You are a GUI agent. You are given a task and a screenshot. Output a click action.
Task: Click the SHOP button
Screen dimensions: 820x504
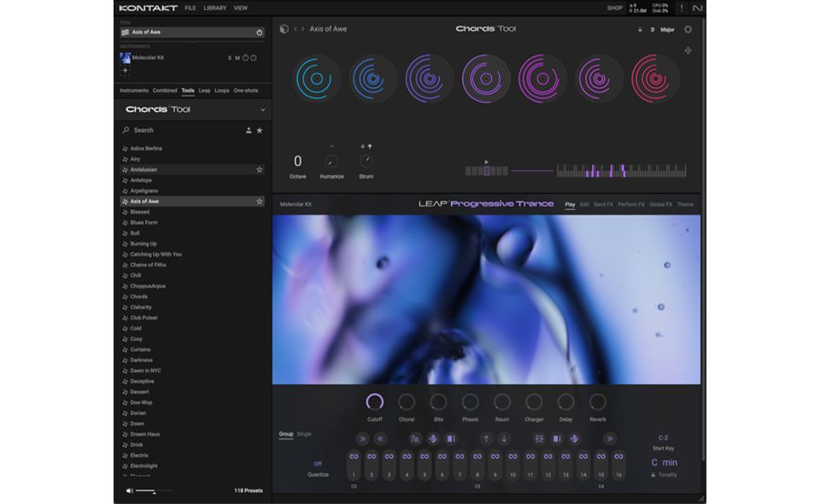pyautogui.click(x=614, y=8)
